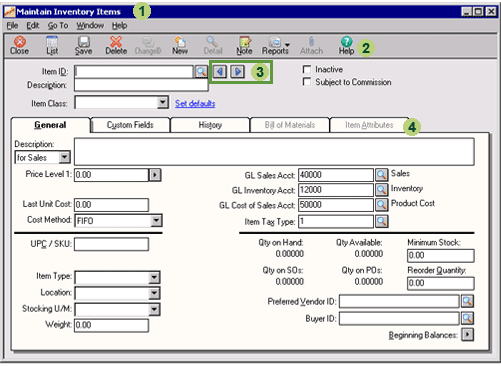Open the Go To menu
501x366 pixels.
point(58,25)
